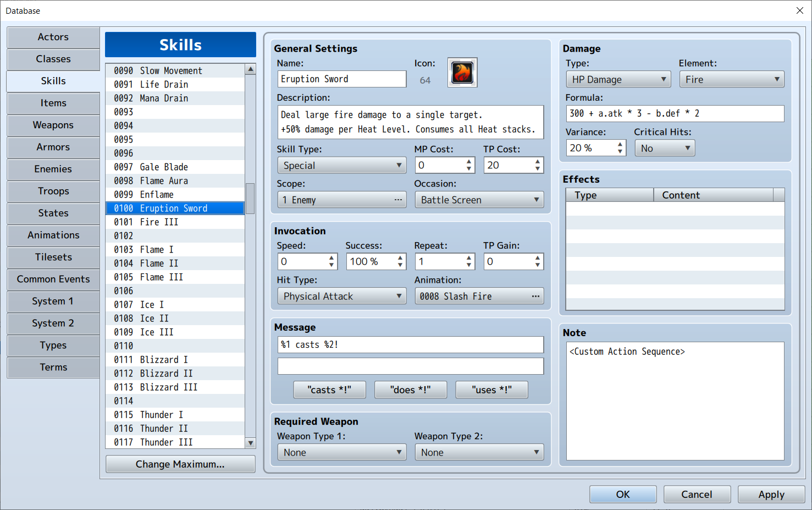Open the Hit Type dropdown
This screenshot has height=510, width=812.
[341, 296]
